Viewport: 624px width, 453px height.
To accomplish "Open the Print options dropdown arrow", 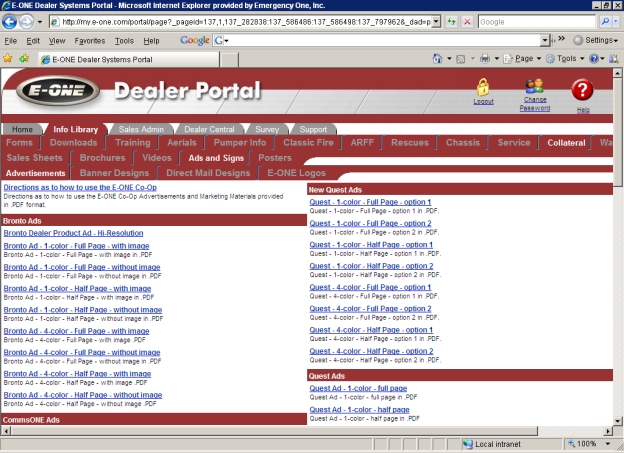I will 497,59.
